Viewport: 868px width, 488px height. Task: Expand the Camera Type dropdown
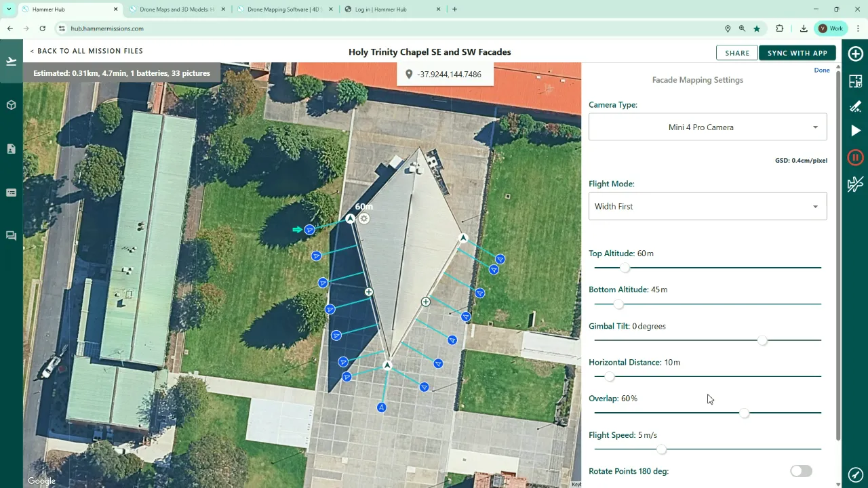[x=707, y=127]
